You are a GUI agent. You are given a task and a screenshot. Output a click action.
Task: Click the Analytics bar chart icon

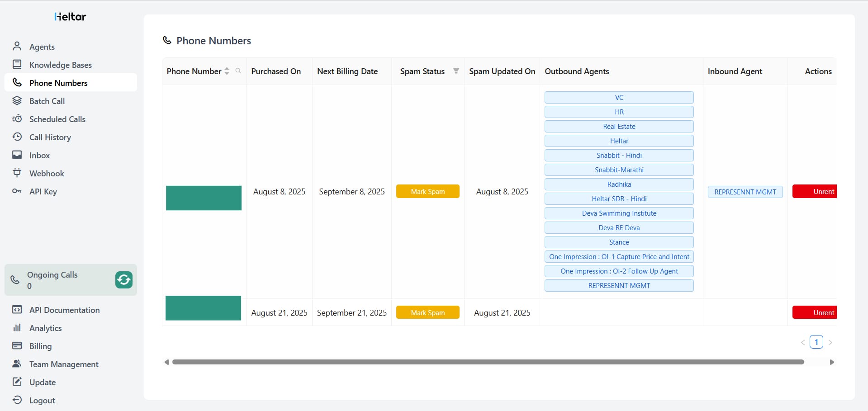pyautogui.click(x=17, y=328)
